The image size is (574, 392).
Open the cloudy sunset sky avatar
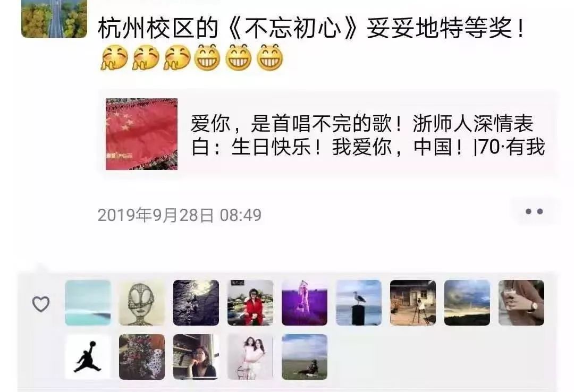467,303
